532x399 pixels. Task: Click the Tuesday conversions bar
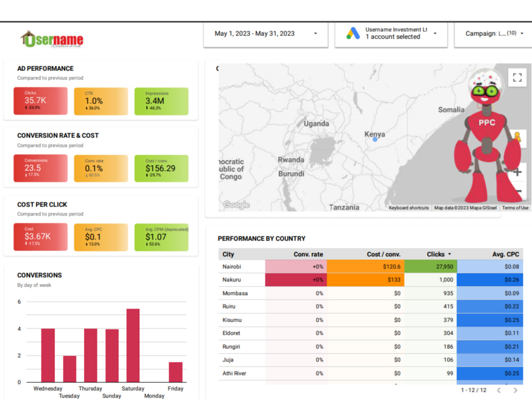click(x=70, y=369)
